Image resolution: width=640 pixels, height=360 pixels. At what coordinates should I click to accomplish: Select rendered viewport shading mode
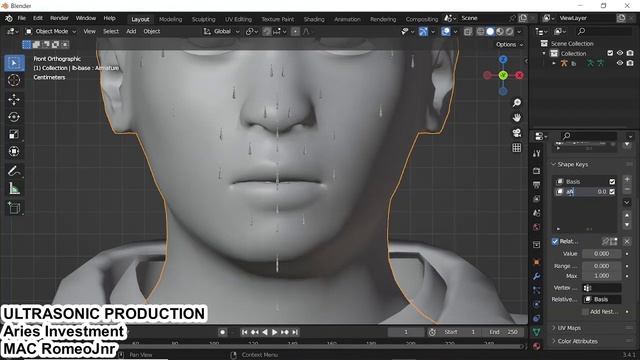509,31
